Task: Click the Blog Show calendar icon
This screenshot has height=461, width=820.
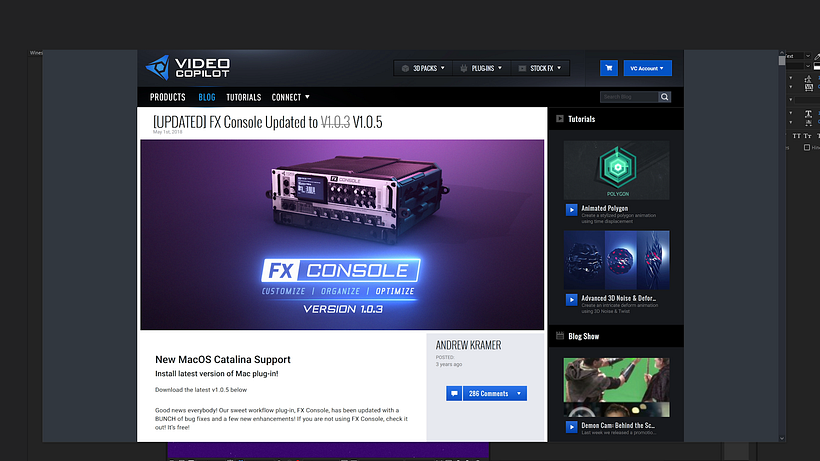Action: coord(560,336)
